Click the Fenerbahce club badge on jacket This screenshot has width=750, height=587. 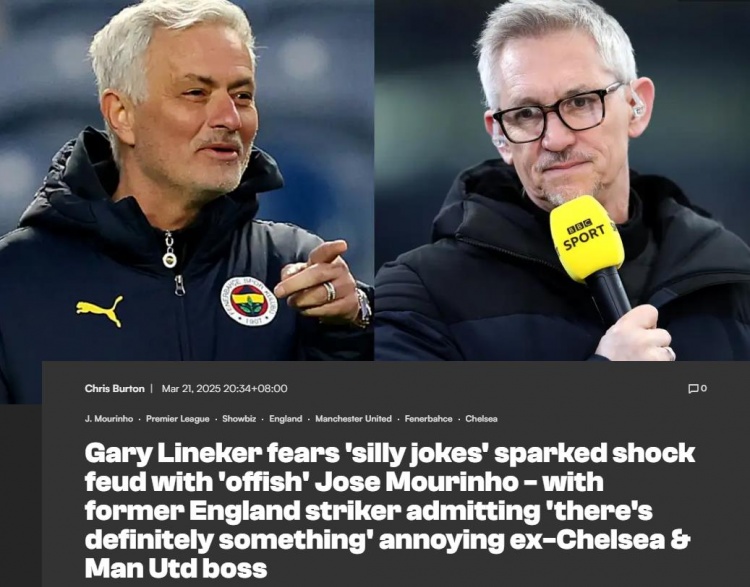tap(249, 301)
